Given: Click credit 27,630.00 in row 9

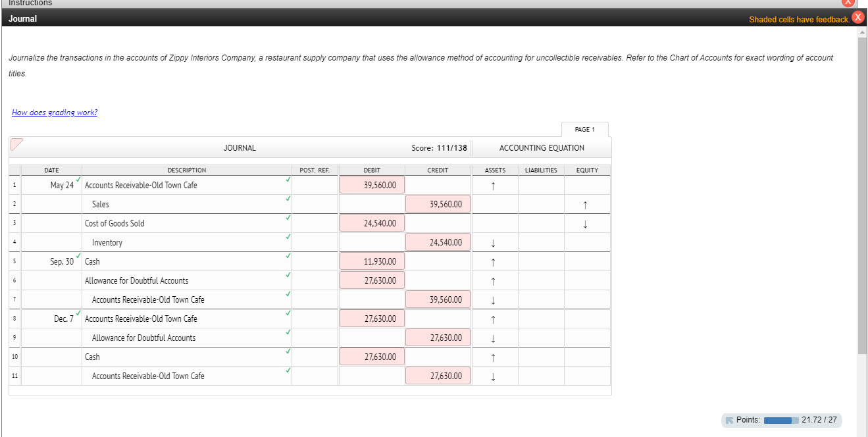Looking at the screenshot, I should click(438, 338).
